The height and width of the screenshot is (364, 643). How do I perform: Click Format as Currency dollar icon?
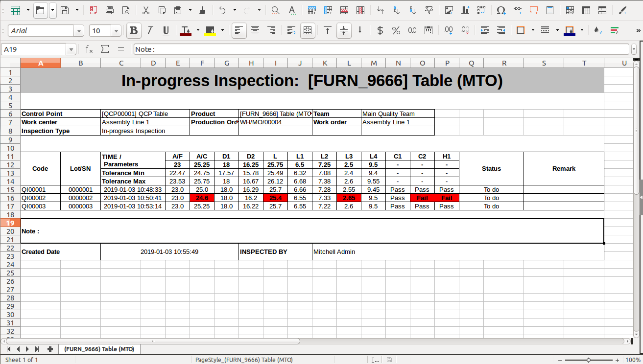click(x=380, y=31)
